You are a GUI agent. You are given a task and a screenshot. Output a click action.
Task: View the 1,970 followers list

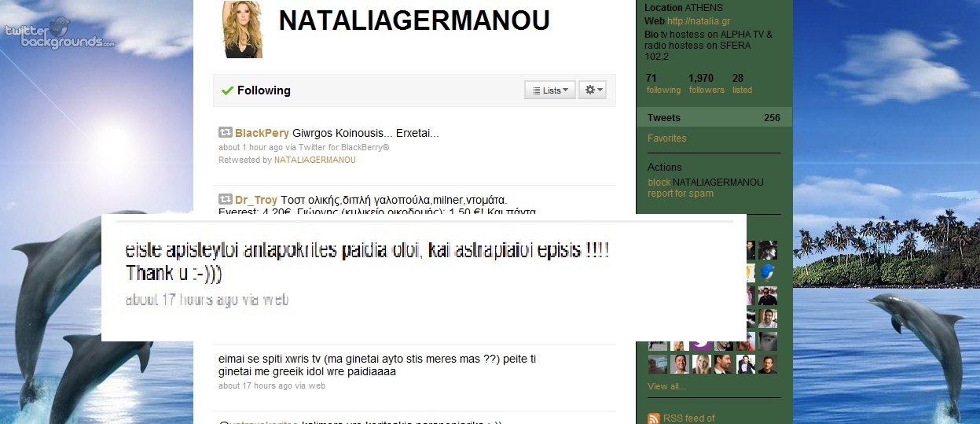tap(706, 83)
